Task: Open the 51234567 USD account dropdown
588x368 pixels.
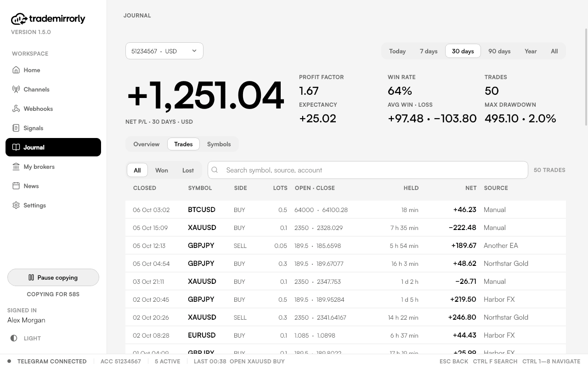Action: coord(164,51)
